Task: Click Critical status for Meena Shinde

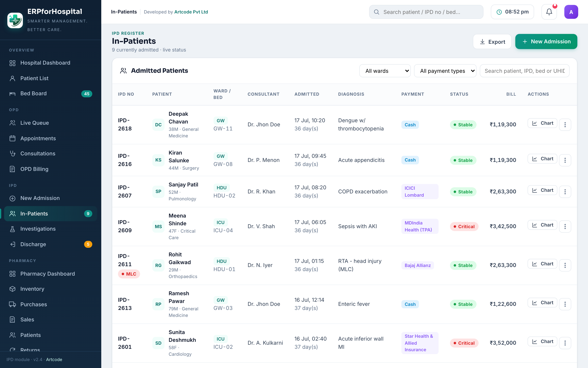Action: 464,227
